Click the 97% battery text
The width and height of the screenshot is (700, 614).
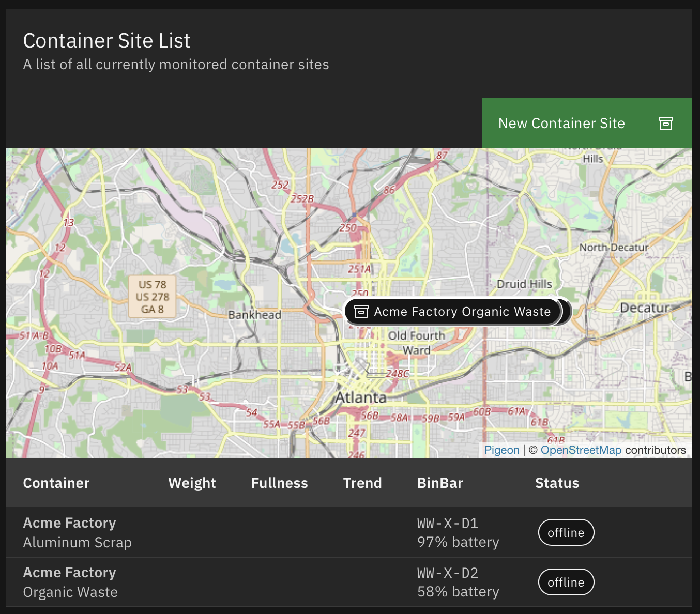pos(458,542)
